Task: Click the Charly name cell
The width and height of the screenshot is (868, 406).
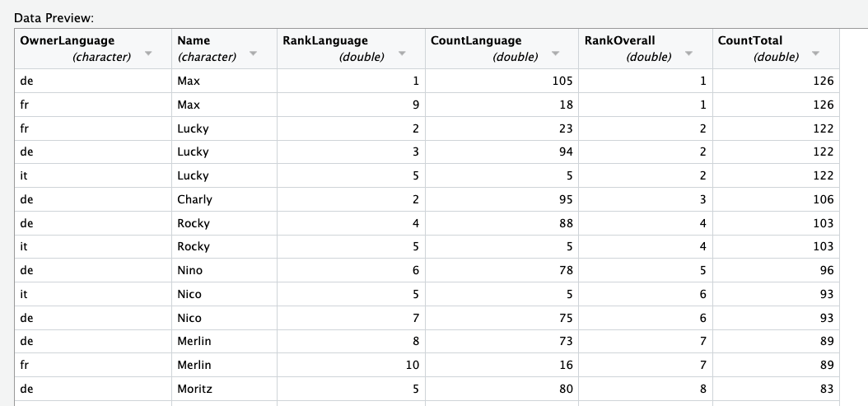Action: click(x=194, y=199)
